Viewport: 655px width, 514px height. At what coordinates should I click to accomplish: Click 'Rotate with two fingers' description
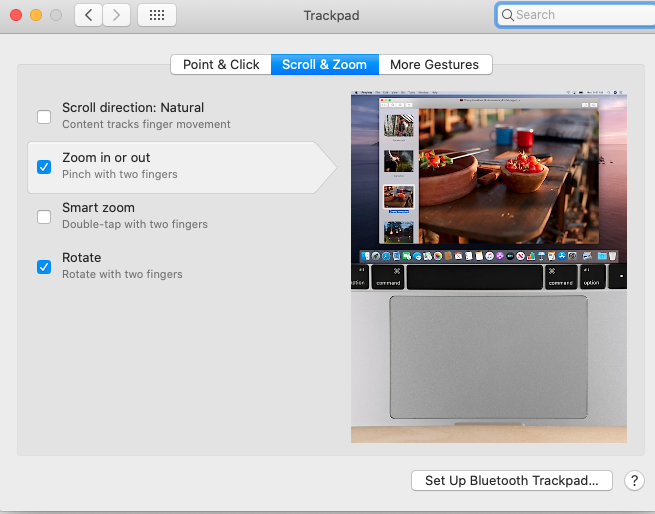[122, 274]
